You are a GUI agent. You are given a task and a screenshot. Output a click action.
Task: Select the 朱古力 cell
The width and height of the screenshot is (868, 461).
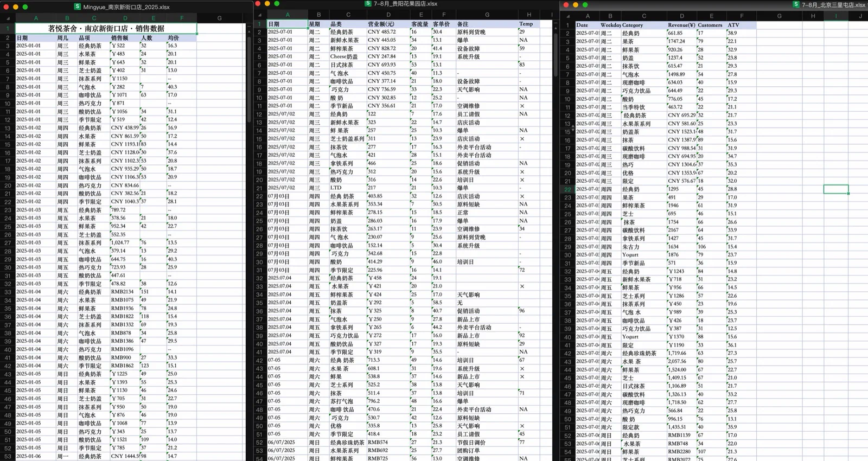644,247
